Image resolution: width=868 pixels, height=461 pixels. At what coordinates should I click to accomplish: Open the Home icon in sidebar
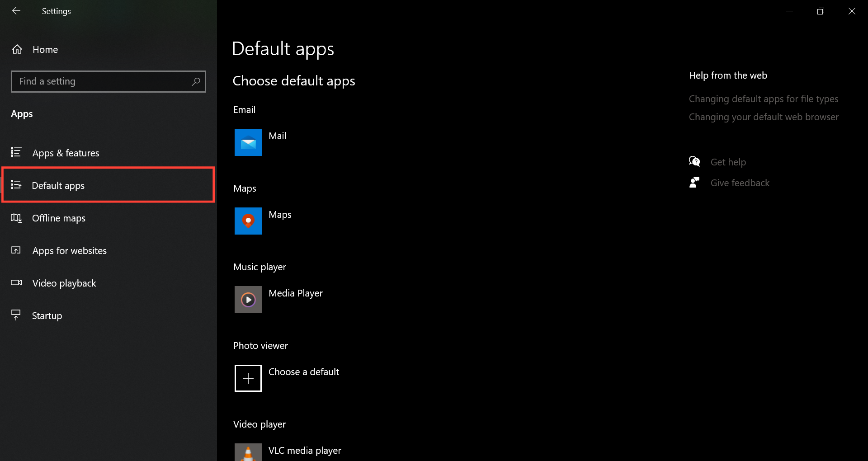[17, 49]
